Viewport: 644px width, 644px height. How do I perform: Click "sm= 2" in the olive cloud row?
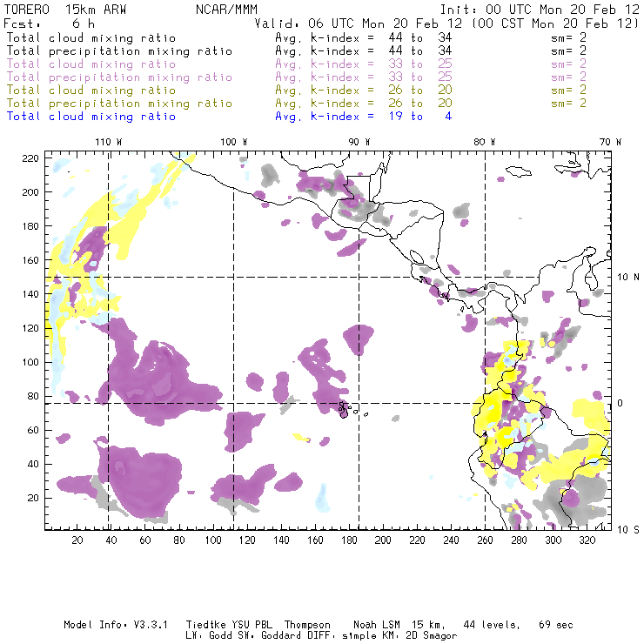(568, 90)
